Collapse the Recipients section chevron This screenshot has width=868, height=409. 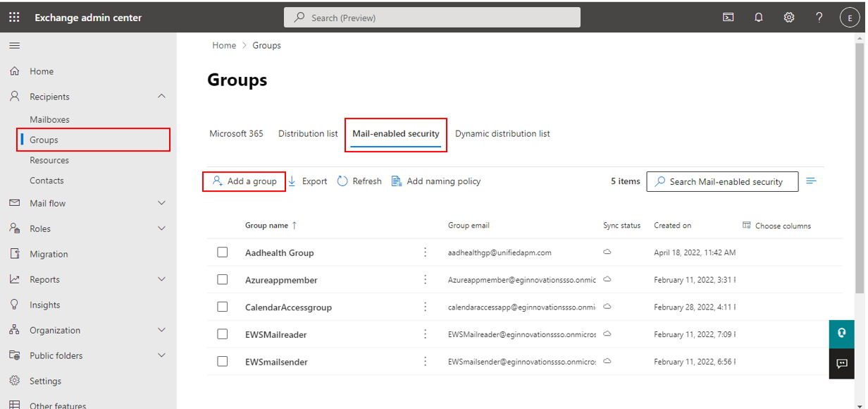[161, 96]
